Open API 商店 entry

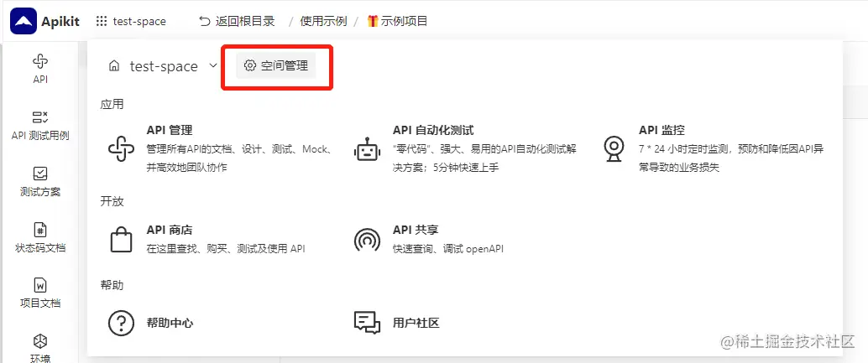[x=206, y=239]
